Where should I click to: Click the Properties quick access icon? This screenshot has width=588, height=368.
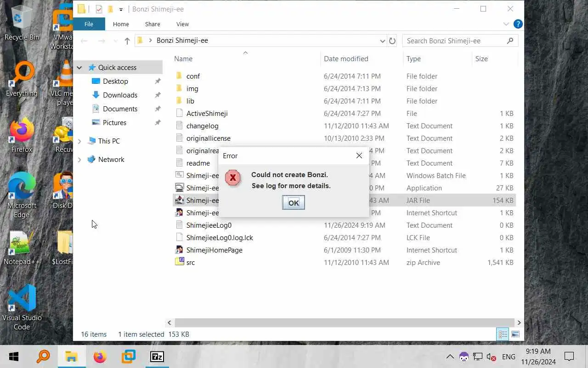coord(99,9)
